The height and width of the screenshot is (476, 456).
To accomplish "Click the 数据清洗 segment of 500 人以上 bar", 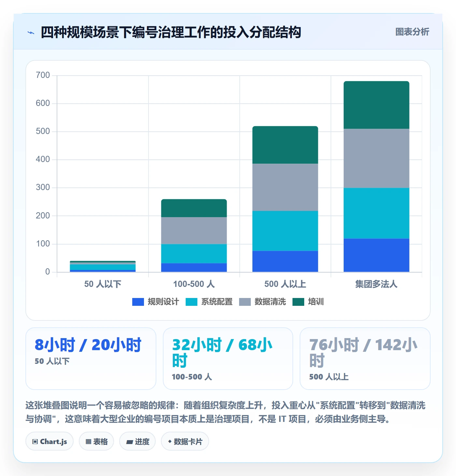I will coord(285,187).
